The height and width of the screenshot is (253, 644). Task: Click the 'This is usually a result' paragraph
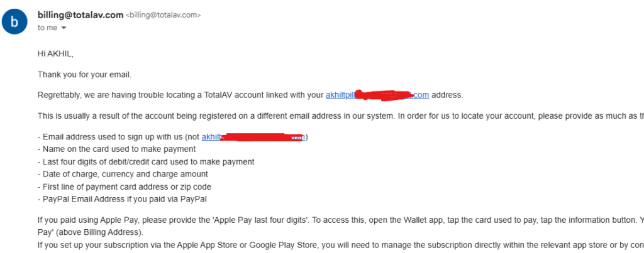(x=252, y=116)
